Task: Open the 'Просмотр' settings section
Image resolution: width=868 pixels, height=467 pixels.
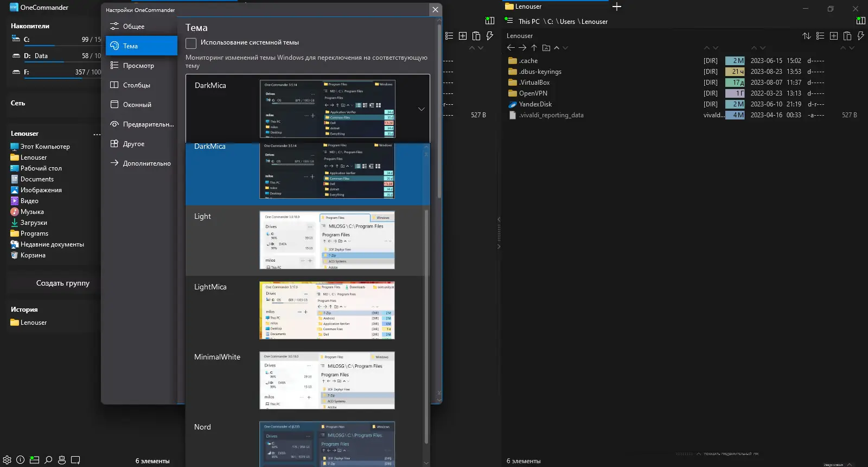Action: click(142, 65)
